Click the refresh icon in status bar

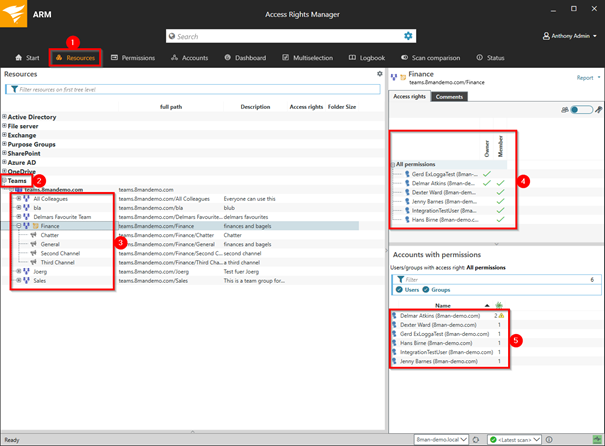pyautogui.click(x=476, y=440)
